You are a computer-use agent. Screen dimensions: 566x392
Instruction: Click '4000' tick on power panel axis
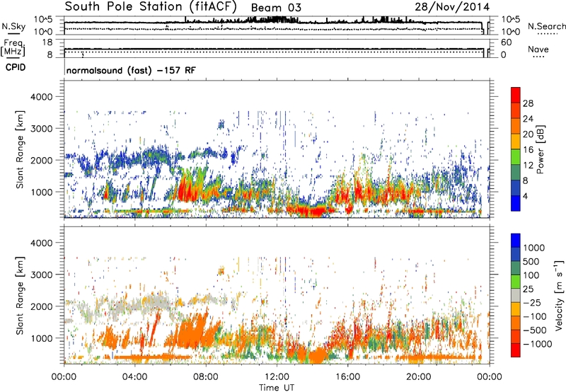pyautogui.click(x=42, y=97)
